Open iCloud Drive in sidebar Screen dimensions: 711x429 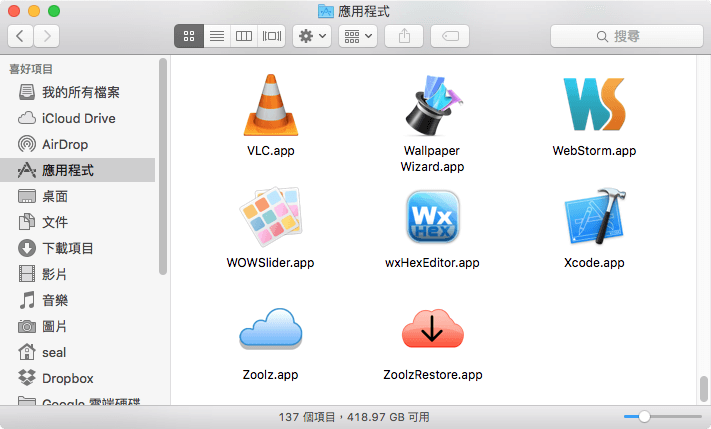tap(78, 118)
